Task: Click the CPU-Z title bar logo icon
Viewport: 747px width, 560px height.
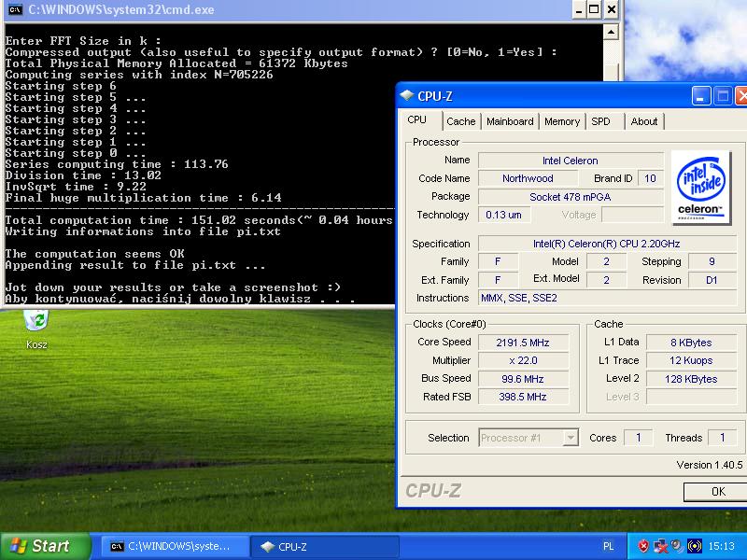Action: pyautogui.click(x=407, y=96)
